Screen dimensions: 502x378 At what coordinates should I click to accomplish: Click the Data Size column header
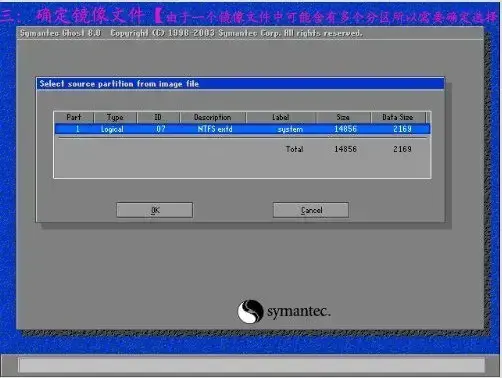(398, 117)
